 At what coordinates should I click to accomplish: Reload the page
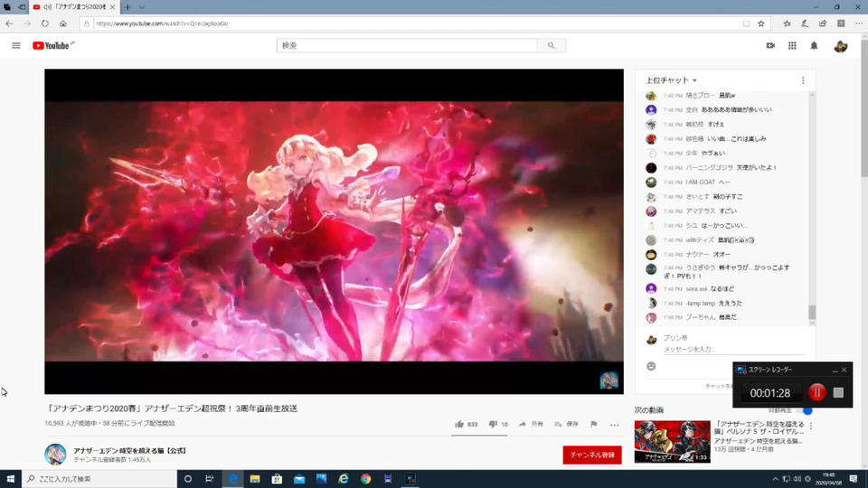click(45, 23)
